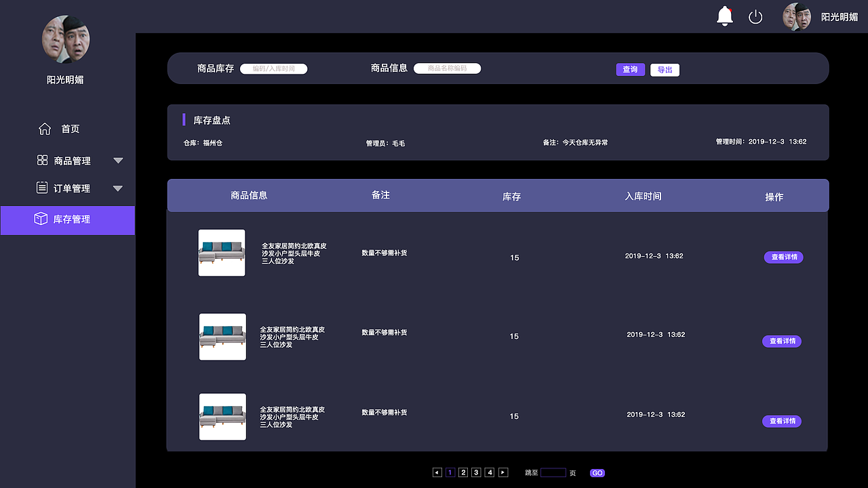The height and width of the screenshot is (488, 868).
Task: Open the second sofa product thumbnail
Action: pyautogui.click(x=222, y=337)
